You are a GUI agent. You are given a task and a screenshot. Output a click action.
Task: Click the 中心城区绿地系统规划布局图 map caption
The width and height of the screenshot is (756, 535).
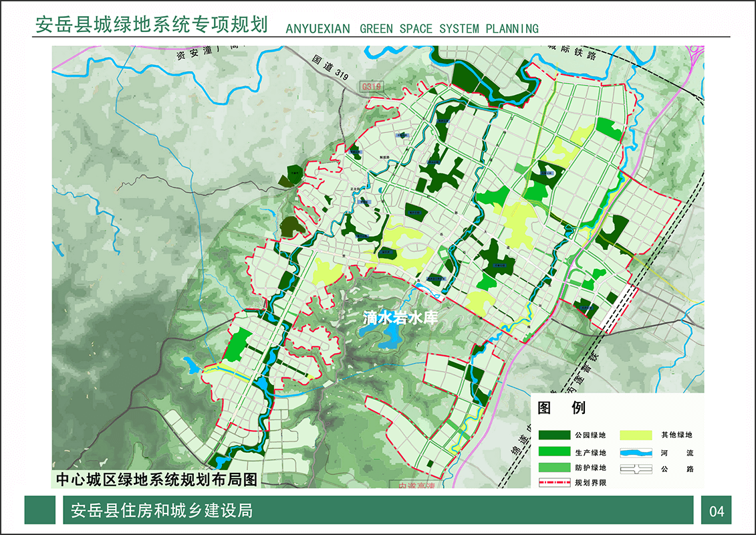click(x=156, y=479)
